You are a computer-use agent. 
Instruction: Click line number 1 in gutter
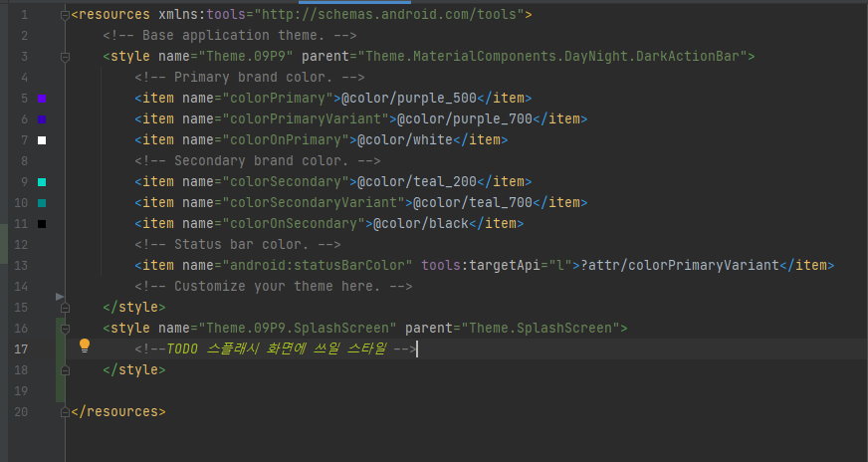click(x=24, y=15)
